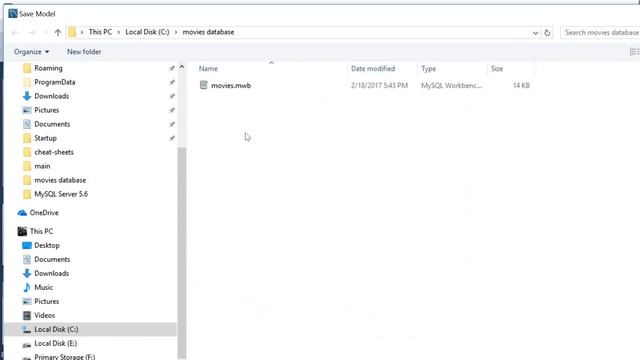This screenshot has width=640, height=360.
Task: Select Primary Storage (F:) drive
Action: click(x=64, y=357)
